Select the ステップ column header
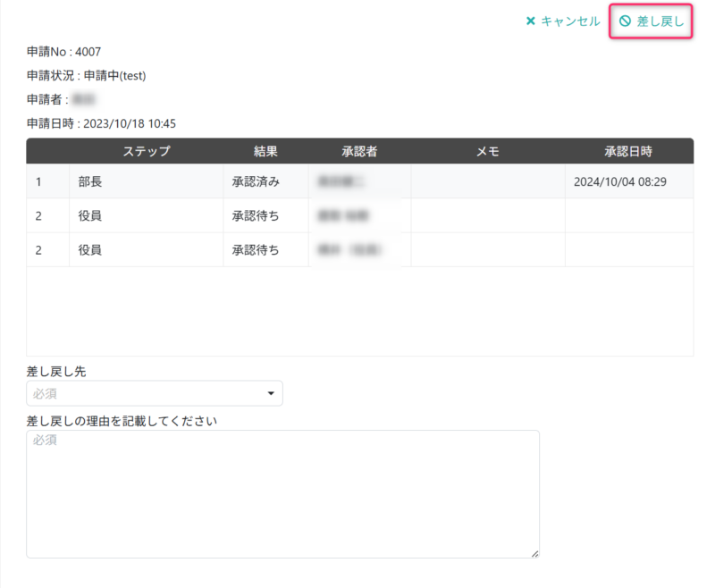The width and height of the screenshot is (715, 588). [x=147, y=151]
